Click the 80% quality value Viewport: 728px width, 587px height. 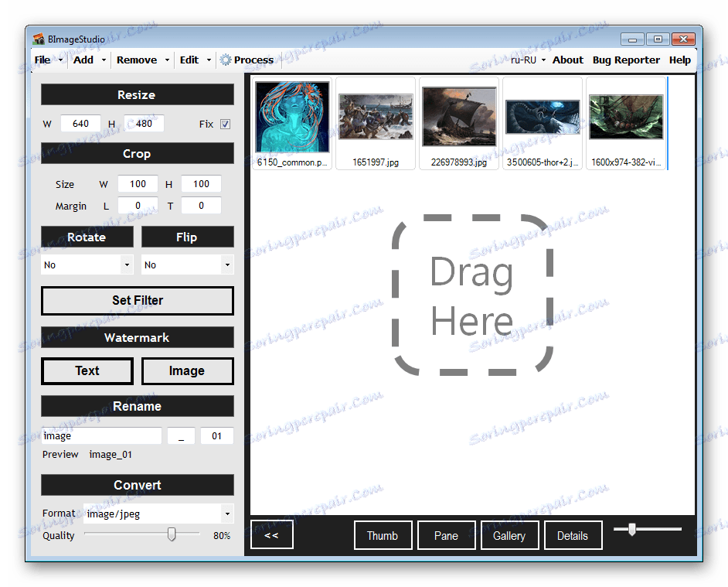222,535
